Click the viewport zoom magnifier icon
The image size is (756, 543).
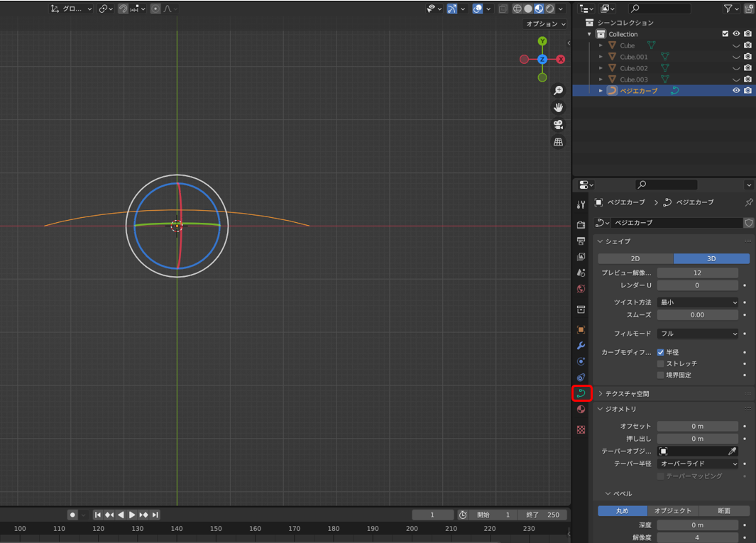(x=559, y=91)
